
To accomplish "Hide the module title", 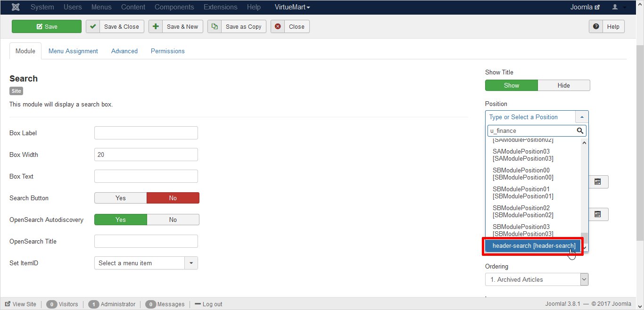I will click(563, 85).
